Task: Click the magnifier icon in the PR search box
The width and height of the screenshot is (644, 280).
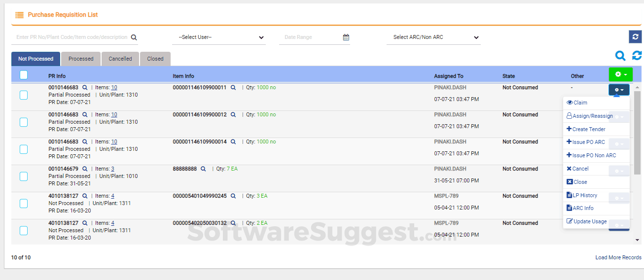Action: click(134, 37)
